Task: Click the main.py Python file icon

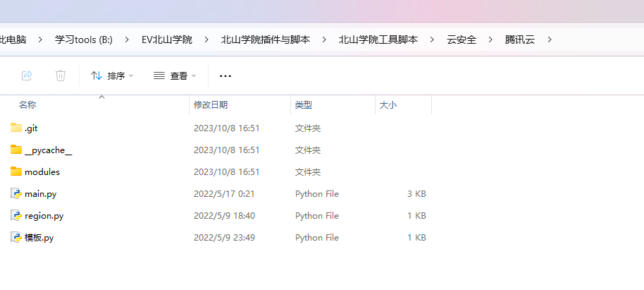Action: (16, 194)
